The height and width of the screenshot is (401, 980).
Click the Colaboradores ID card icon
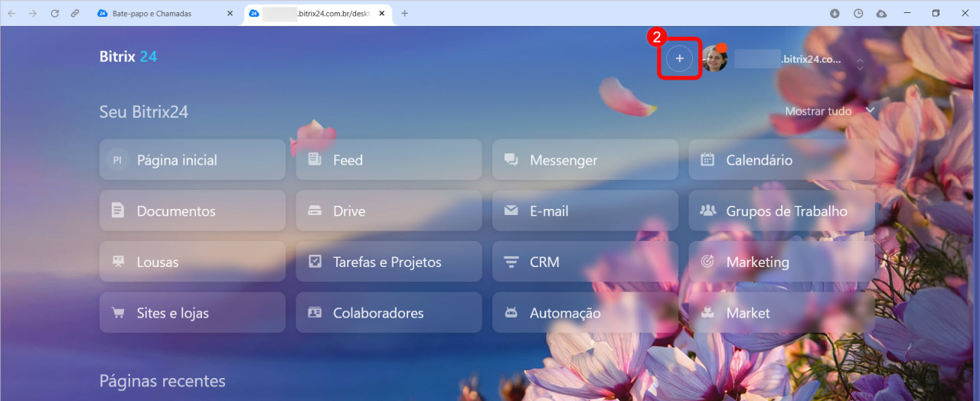tap(314, 313)
